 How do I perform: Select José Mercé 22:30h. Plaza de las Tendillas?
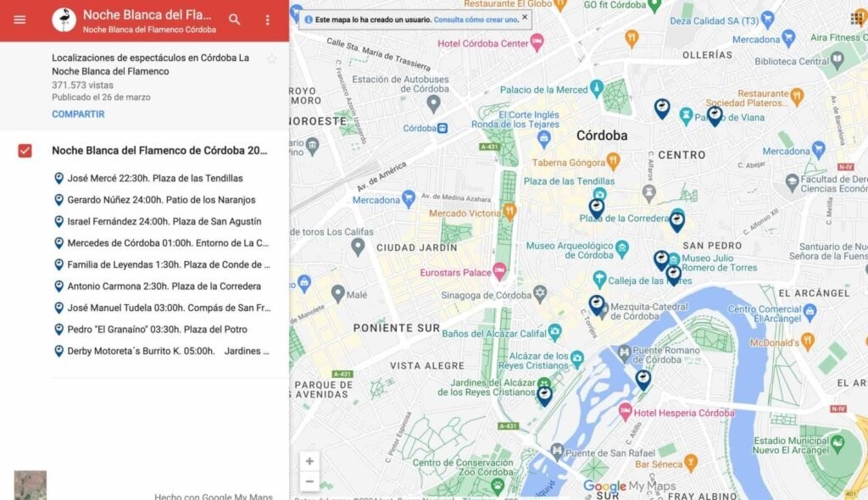pos(154,178)
